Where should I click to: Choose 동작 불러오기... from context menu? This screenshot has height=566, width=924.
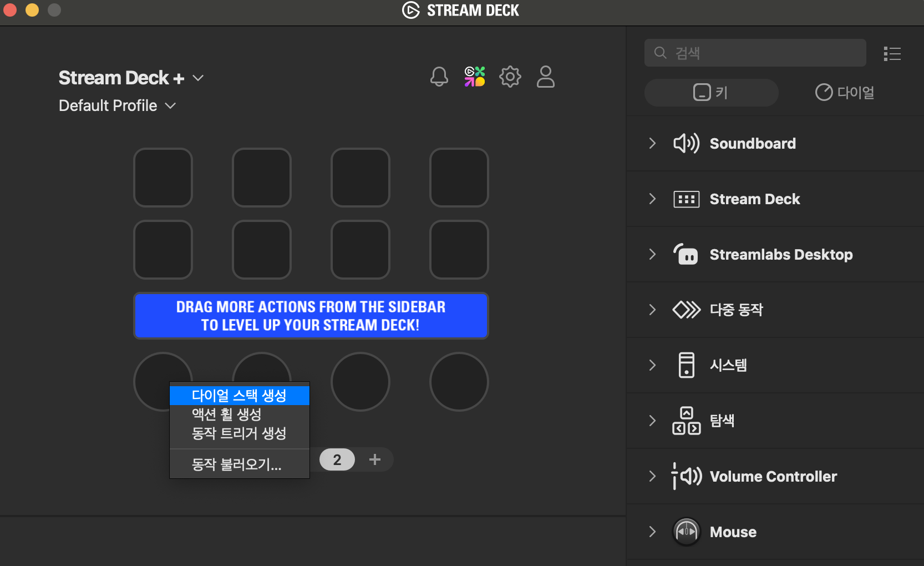click(240, 464)
